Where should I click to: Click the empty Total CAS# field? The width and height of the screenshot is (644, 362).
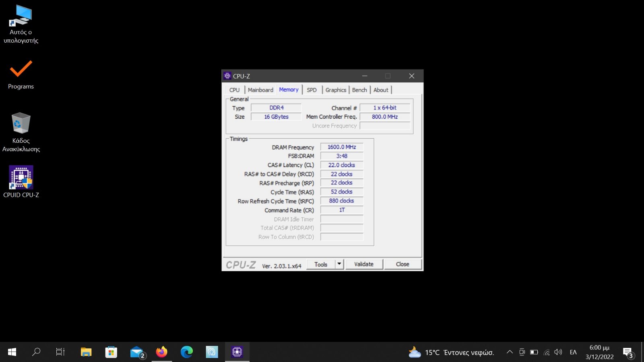point(342,228)
